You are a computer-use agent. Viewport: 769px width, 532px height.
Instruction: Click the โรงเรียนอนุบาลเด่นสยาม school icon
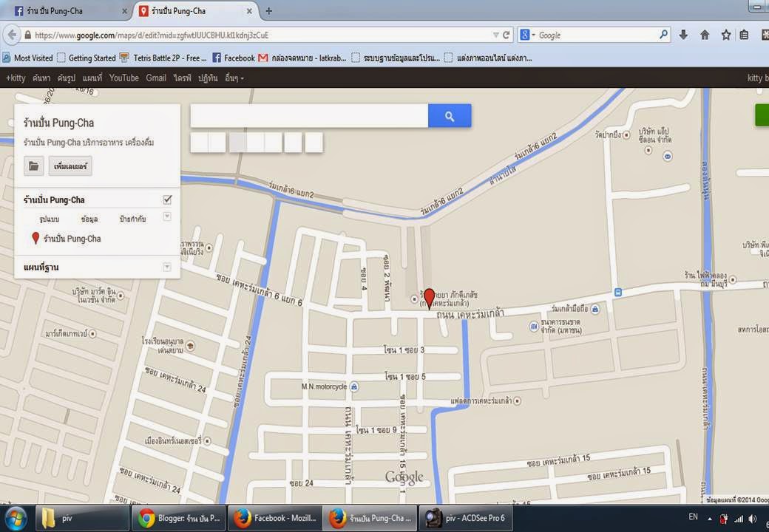tap(190, 346)
